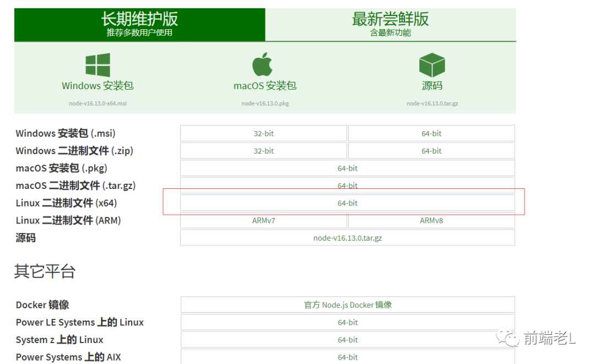This screenshot has width=595, height=364.
Task: Click 含最新功能 subtitle text
Action: [391, 32]
